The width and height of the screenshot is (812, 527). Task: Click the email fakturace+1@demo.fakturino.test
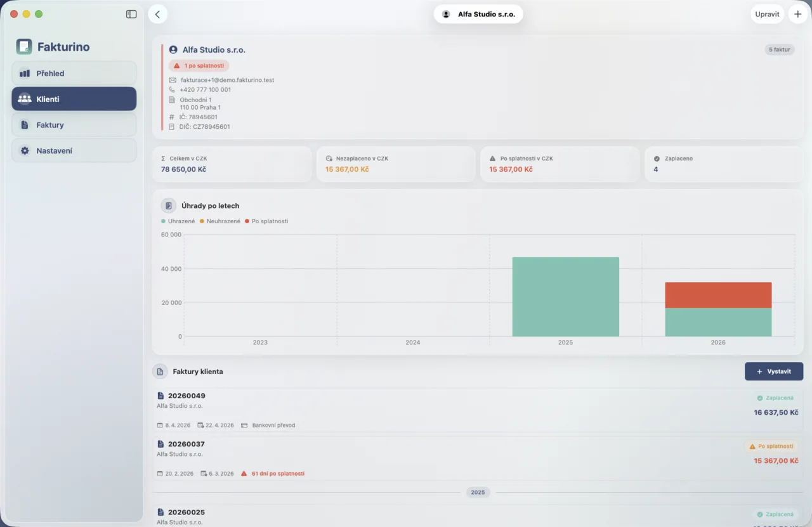227,80
